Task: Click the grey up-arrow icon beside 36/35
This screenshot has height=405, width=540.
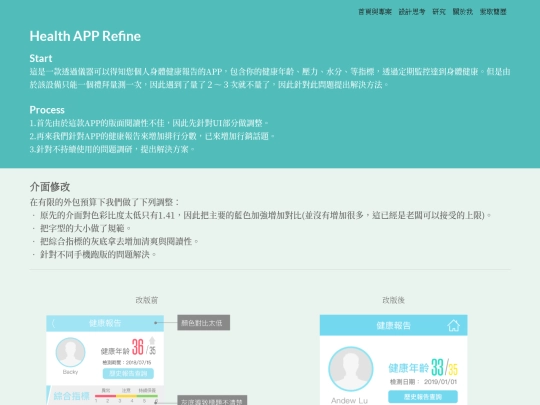Action: pyautogui.click(x=152, y=340)
